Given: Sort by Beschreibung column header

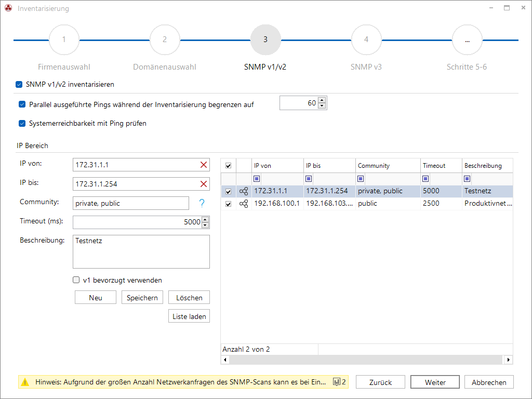Looking at the screenshot, I should click(487, 166).
